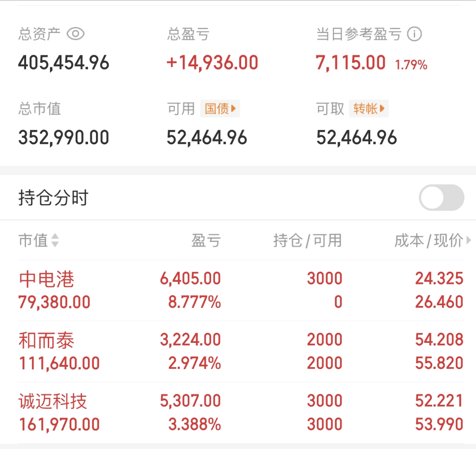
Task: Tap the info icon beside 当日参考盈亏
Action: click(415, 34)
